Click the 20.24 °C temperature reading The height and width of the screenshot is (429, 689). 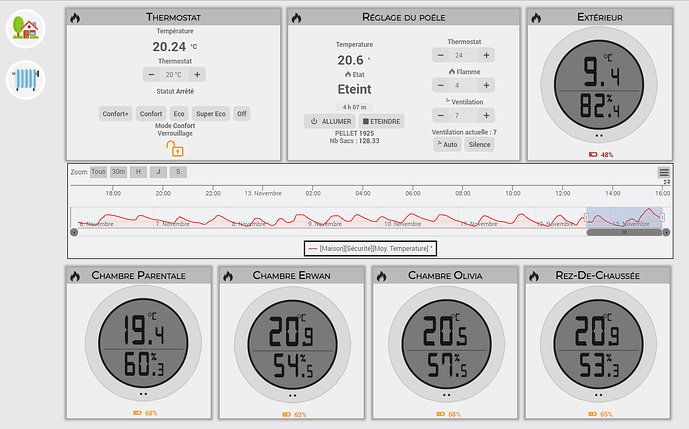click(175, 47)
